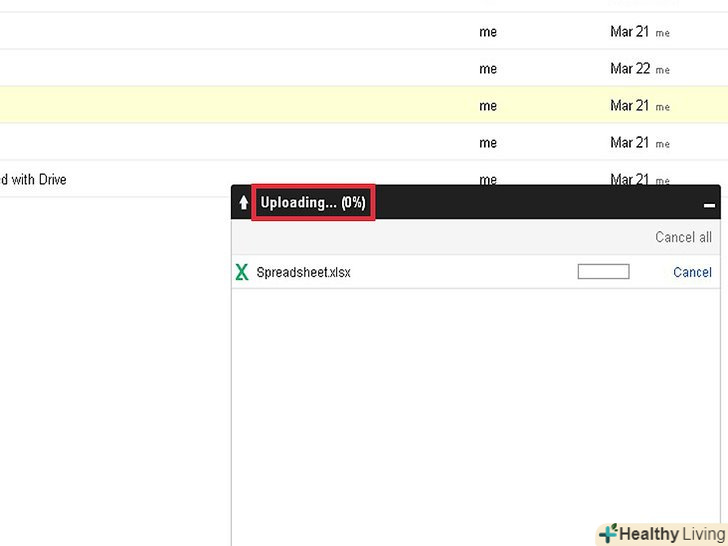This screenshot has height=546, width=728.
Task: Select the Spreadsheet.xlsx file name
Action: click(x=303, y=272)
